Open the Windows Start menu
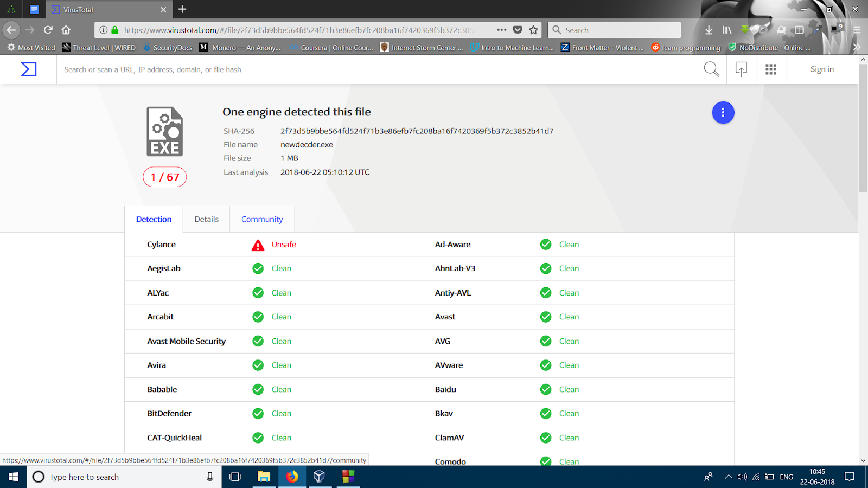Viewport: 868px width, 488px height. coord(14,477)
